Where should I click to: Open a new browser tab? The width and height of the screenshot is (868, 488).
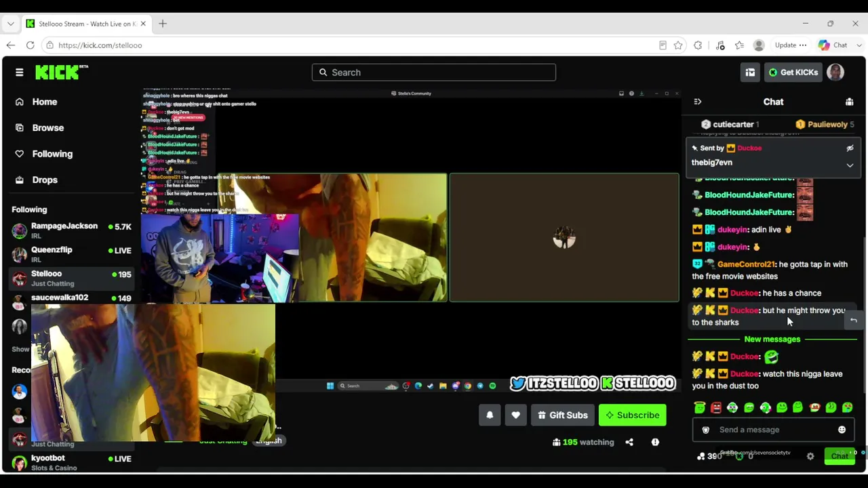163,24
